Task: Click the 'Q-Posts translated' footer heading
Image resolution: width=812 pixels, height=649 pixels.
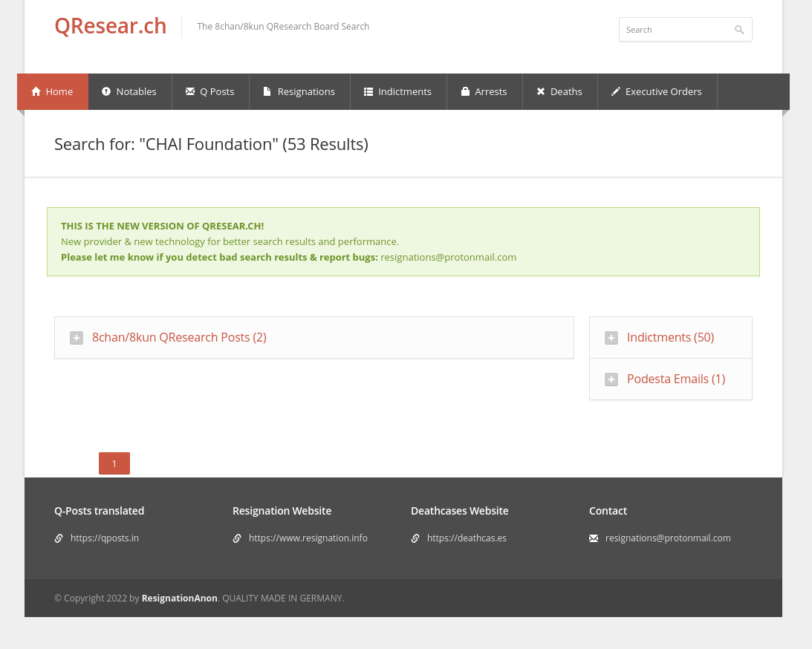Action: coord(100,511)
